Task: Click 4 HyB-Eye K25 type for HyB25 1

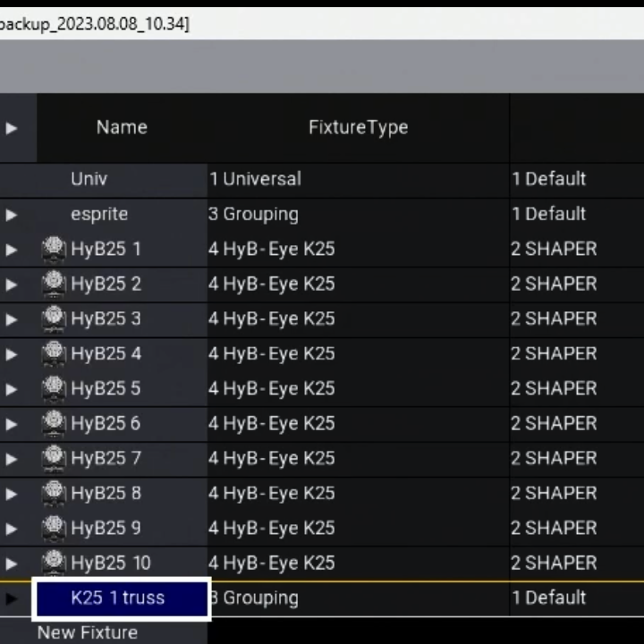Action: tap(358, 250)
